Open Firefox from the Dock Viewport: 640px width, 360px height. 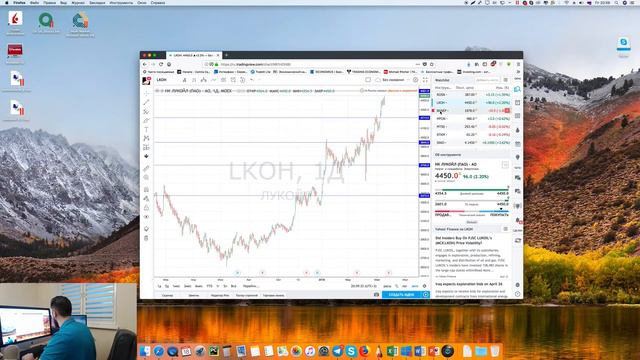click(x=364, y=351)
